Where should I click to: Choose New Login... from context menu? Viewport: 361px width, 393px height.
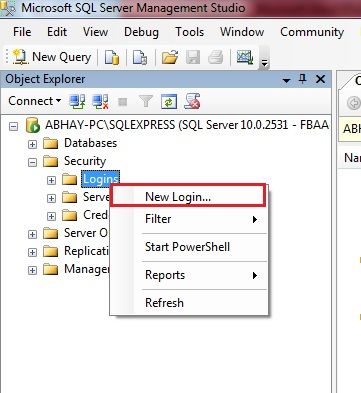[188, 197]
